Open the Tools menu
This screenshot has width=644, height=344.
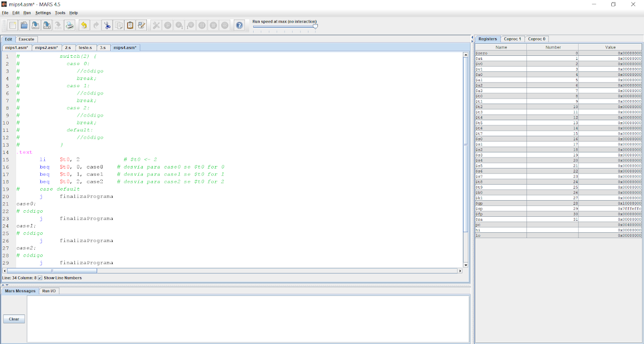[60, 13]
